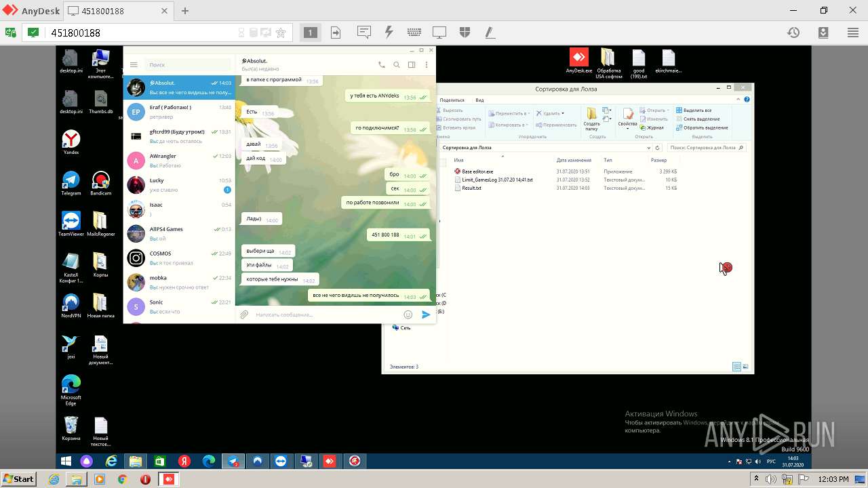Open AnyDesk chat icon in toolbar
Screen dimensions: 868x488
[x=364, y=33]
